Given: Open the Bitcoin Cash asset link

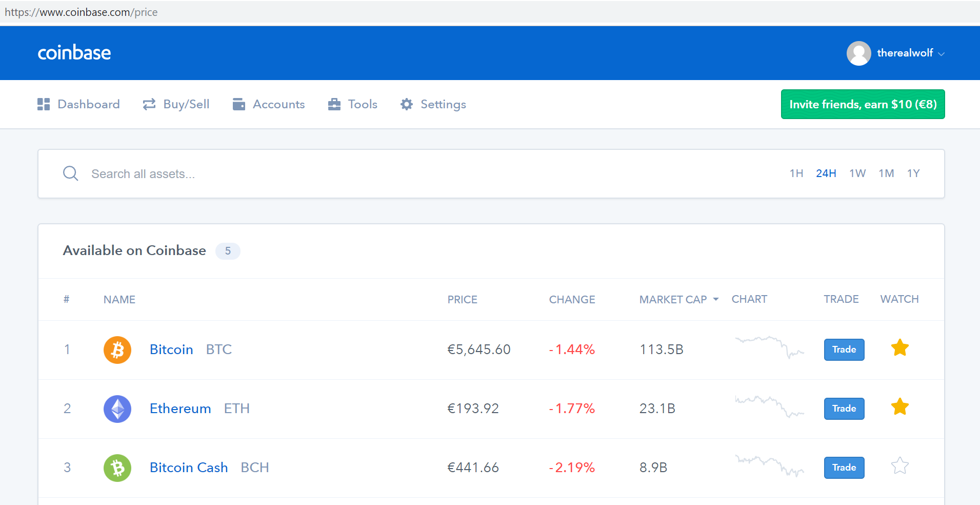Looking at the screenshot, I should (x=189, y=468).
